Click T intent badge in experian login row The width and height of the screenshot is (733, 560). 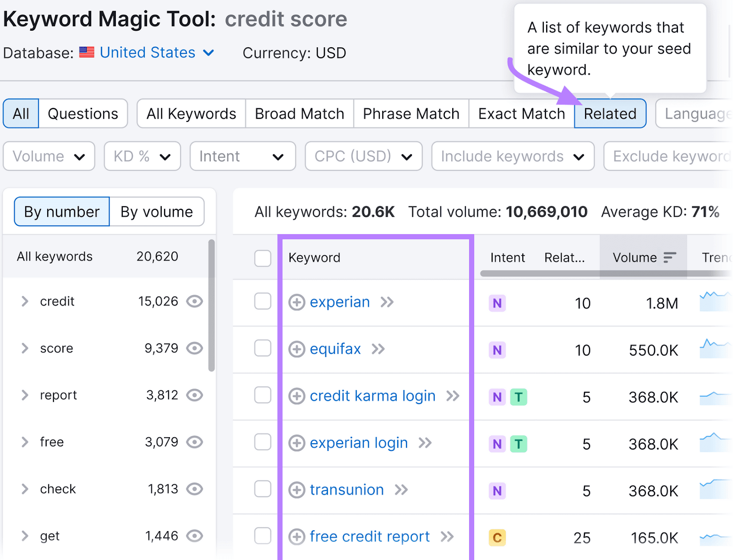[519, 444]
